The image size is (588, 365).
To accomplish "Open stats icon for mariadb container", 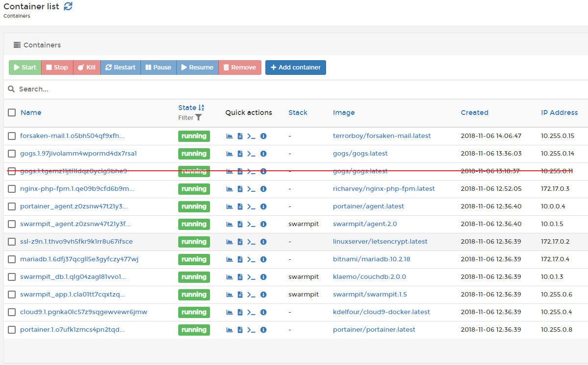I will coord(229,259).
